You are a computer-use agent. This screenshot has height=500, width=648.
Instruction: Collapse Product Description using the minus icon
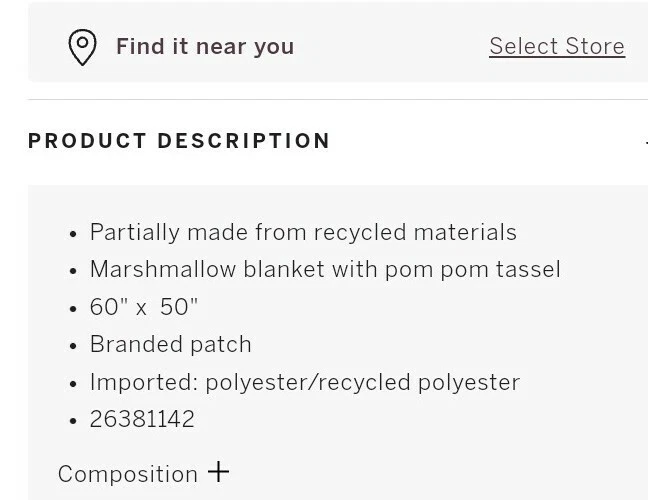coord(644,142)
